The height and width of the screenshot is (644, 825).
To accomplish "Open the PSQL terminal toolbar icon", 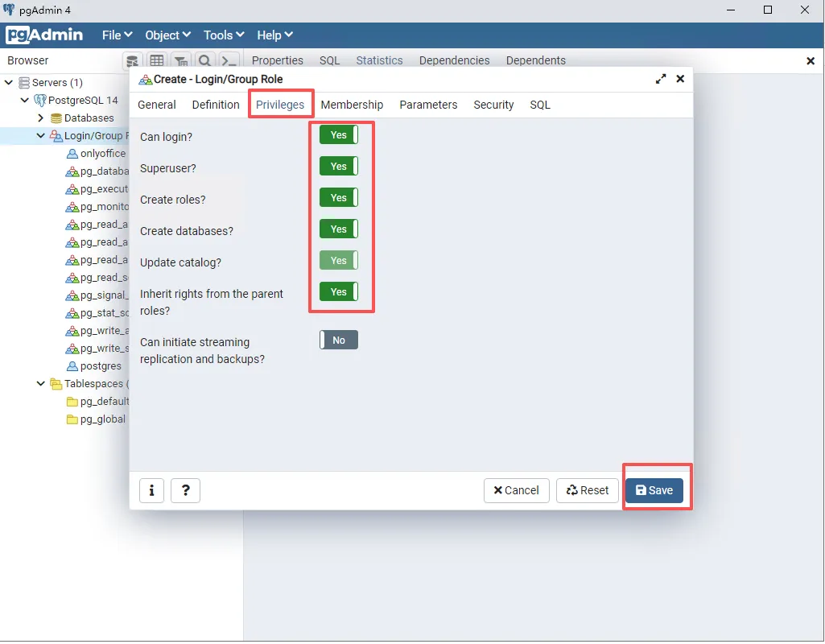I will [229, 60].
